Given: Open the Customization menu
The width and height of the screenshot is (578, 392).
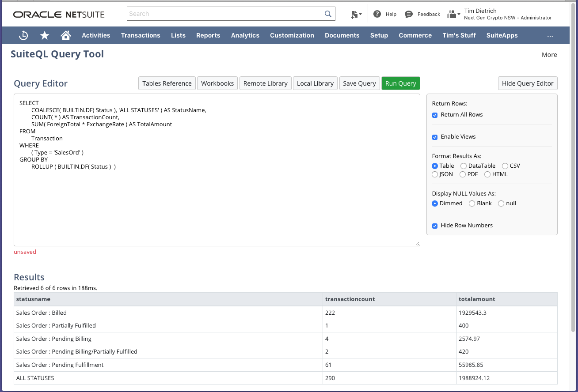Looking at the screenshot, I should tap(292, 35).
